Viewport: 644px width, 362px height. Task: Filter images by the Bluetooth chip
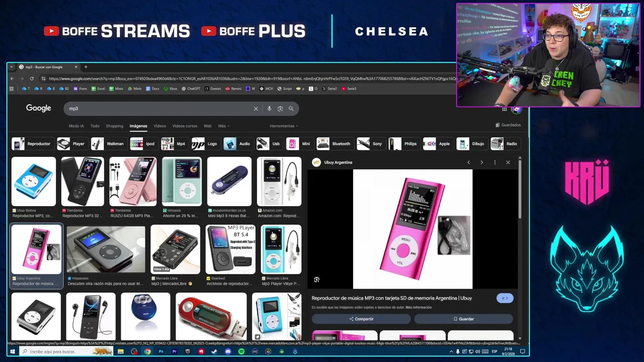click(x=335, y=144)
